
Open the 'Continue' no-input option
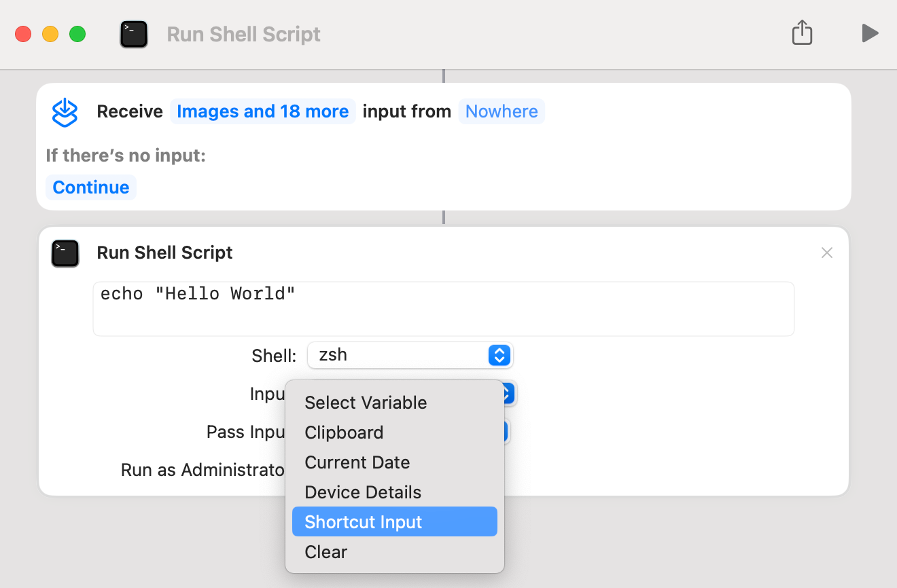pyautogui.click(x=91, y=187)
